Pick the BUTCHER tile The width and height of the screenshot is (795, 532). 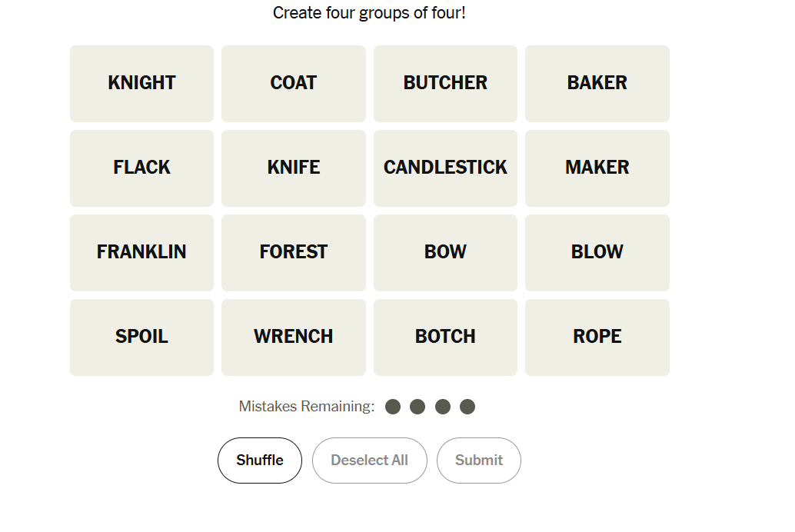tap(445, 83)
